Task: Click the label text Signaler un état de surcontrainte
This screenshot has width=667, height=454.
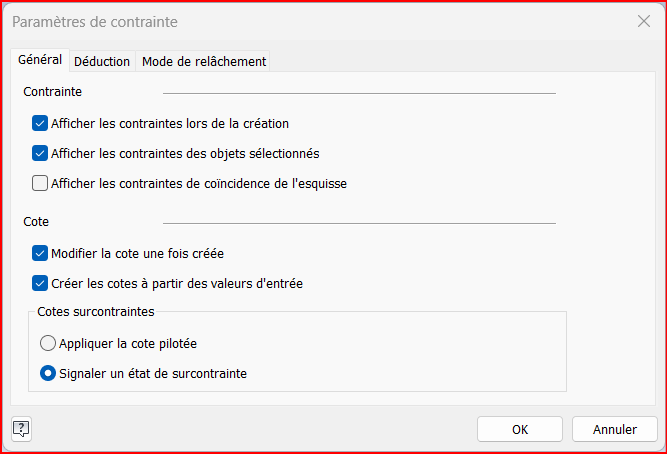Action: 153,373
